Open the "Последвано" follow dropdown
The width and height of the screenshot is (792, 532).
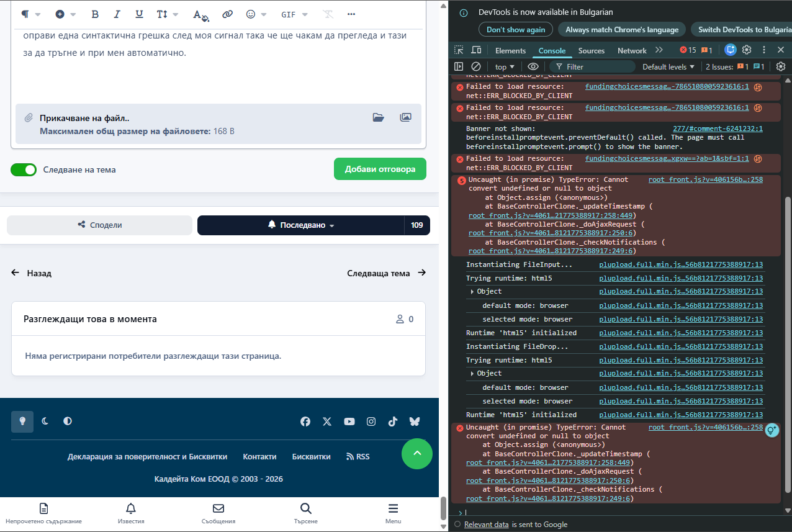click(x=300, y=225)
